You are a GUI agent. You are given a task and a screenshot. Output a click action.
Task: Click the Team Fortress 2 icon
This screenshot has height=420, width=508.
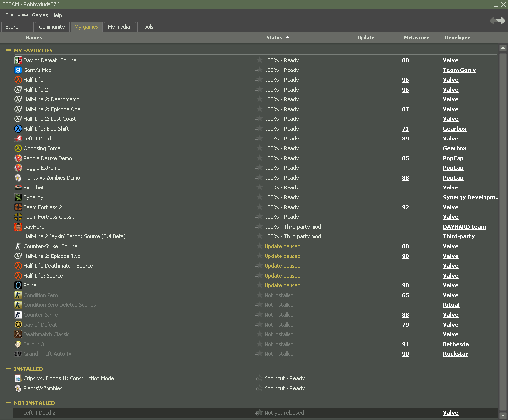(x=18, y=207)
